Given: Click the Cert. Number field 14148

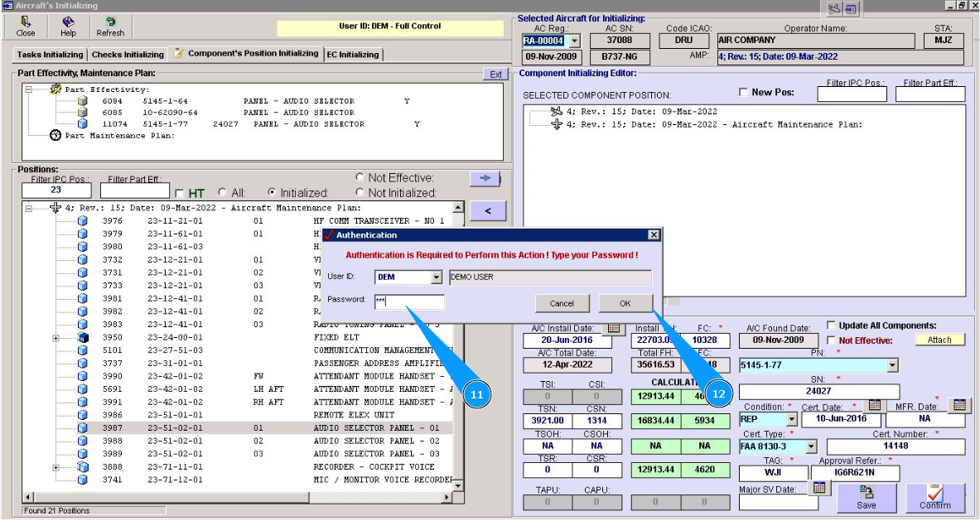Looking at the screenshot, I should click(x=896, y=446).
